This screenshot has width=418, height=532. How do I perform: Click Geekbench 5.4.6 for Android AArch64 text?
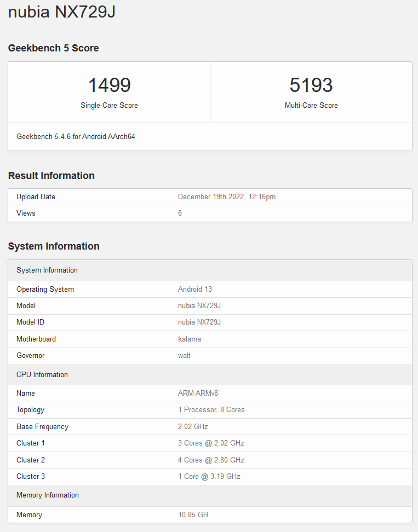(x=76, y=136)
